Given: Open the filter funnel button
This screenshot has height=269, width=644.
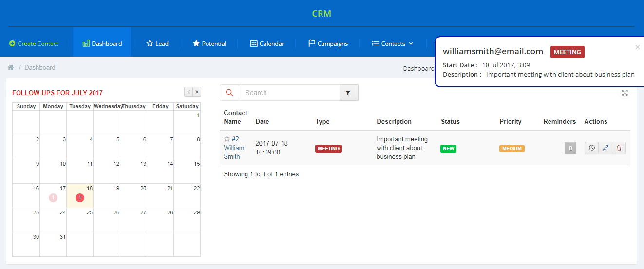Looking at the screenshot, I should click(349, 93).
